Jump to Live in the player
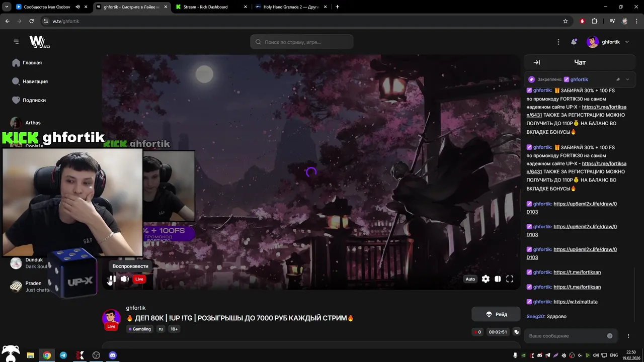The image size is (644, 362). coord(139,279)
